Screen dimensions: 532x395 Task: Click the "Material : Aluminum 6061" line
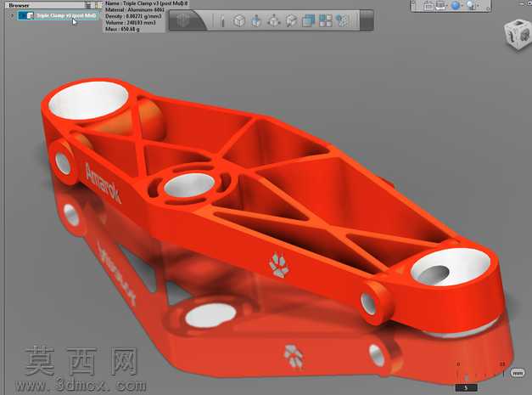click(x=135, y=10)
